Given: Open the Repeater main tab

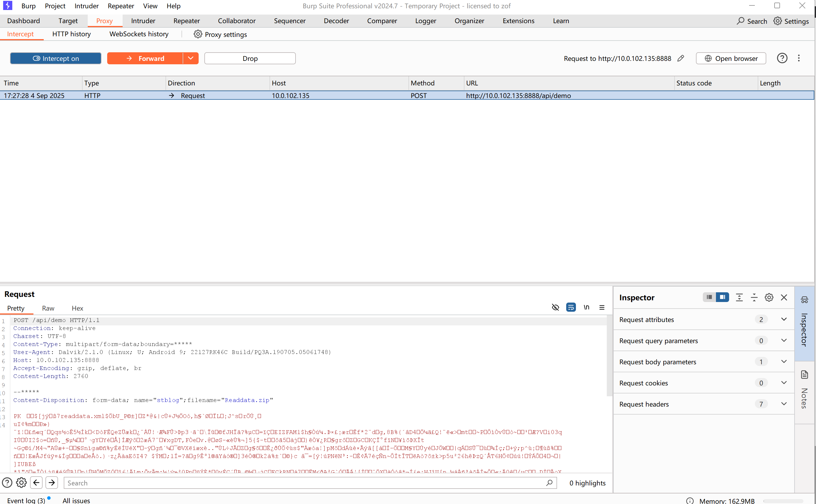Looking at the screenshot, I should (186, 21).
